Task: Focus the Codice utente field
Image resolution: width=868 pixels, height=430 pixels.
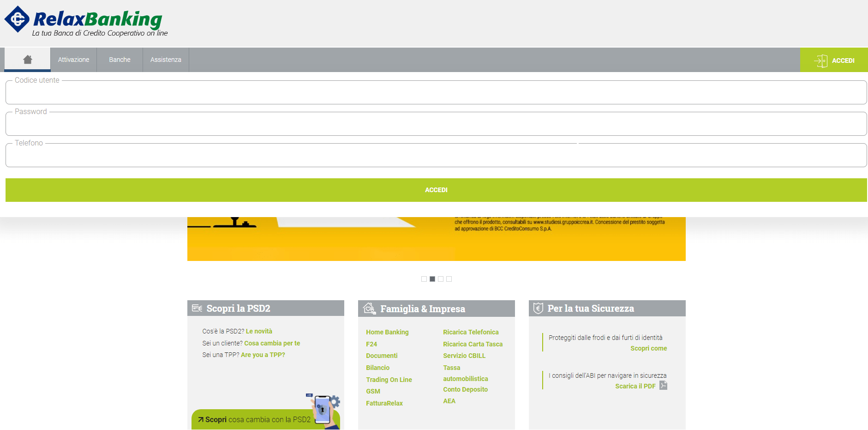Action: point(436,92)
